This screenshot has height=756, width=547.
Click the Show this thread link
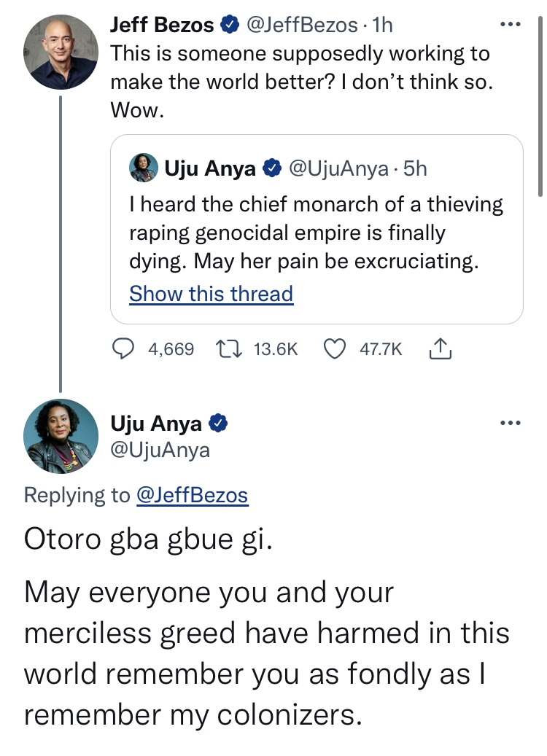click(211, 294)
